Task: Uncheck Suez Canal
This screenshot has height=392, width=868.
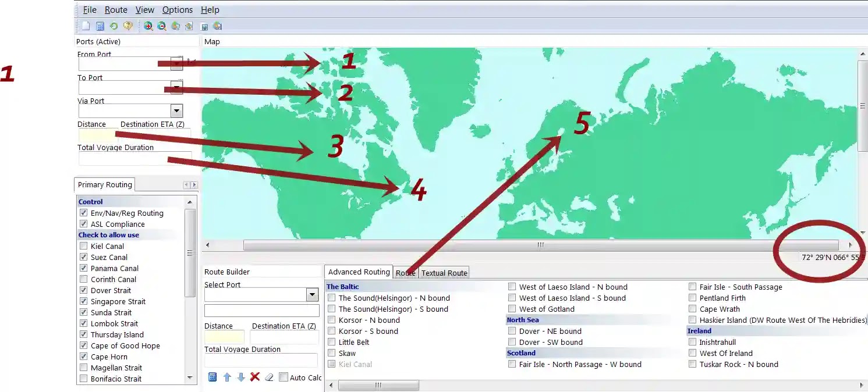Action: (x=83, y=257)
